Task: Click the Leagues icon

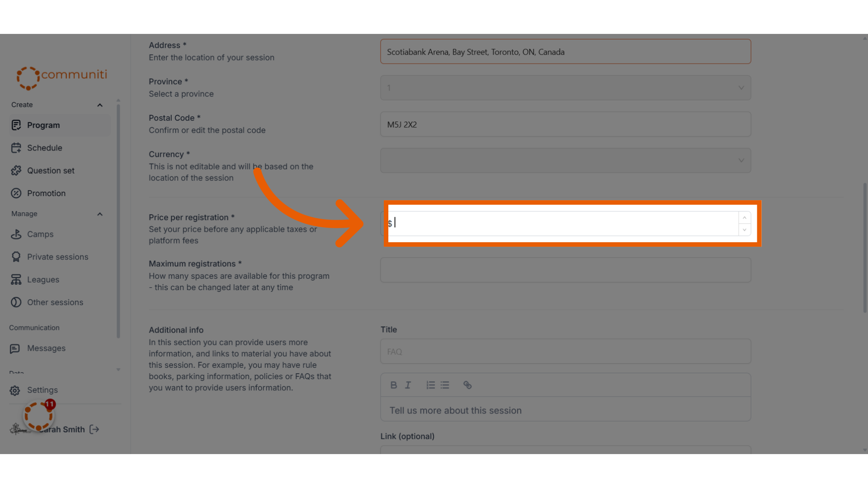Action: coord(16,280)
